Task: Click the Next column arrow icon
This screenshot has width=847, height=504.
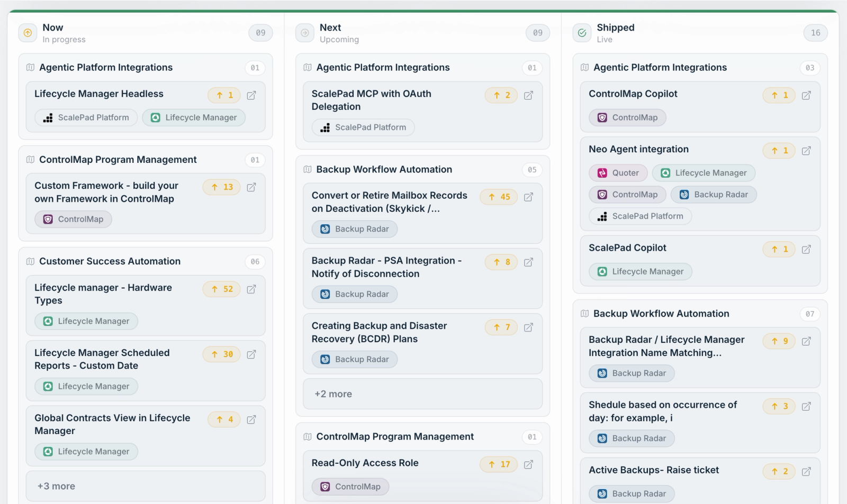Action: click(305, 33)
